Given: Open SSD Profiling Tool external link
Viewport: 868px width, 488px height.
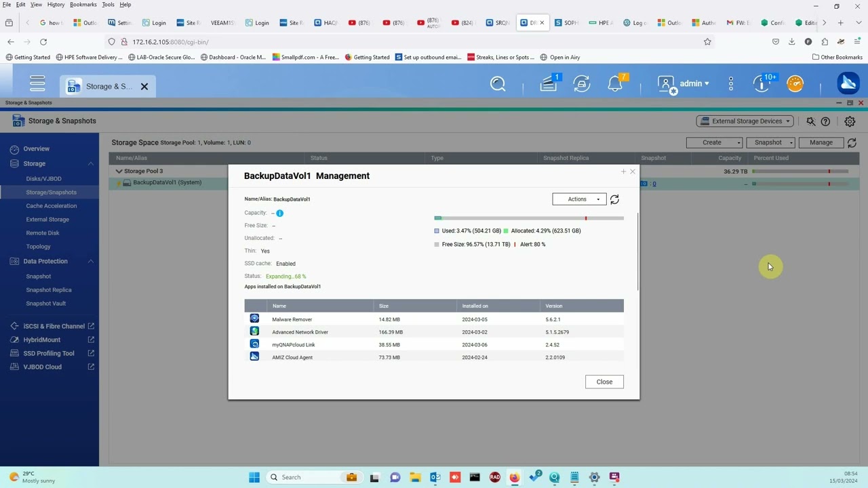Looking at the screenshot, I should pos(91,353).
